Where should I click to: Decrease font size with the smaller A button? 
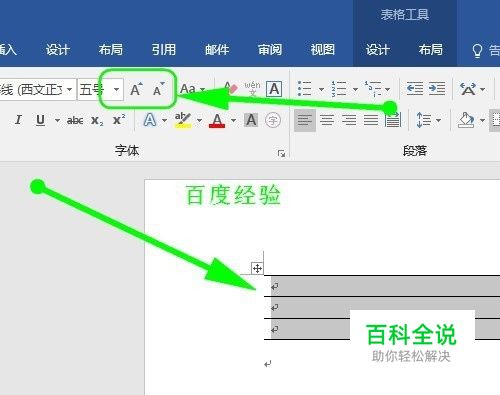click(x=158, y=89)
